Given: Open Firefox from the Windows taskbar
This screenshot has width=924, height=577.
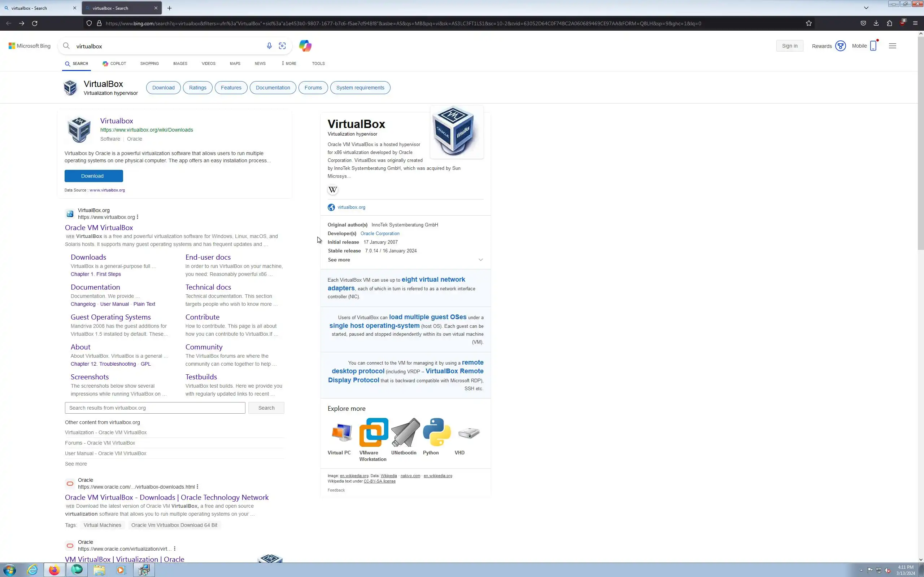Looking at the screenshot, I should 54,570.
